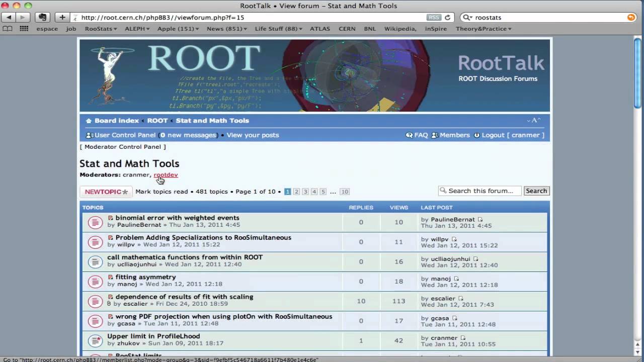644x362 pixels.
Task: Click the Search button for forum search
Action: [x=536, y=191]
